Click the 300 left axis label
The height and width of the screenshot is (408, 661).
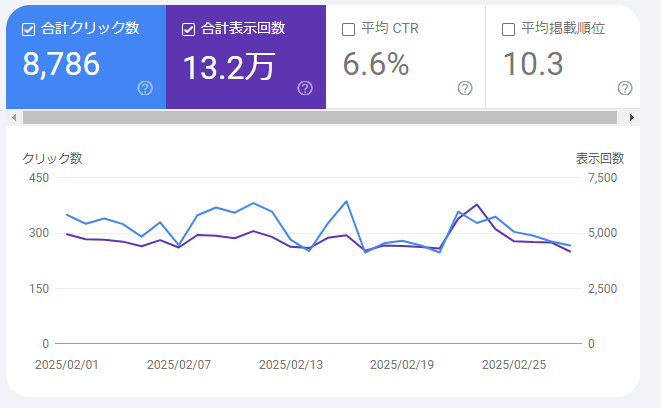coord(39,233)
